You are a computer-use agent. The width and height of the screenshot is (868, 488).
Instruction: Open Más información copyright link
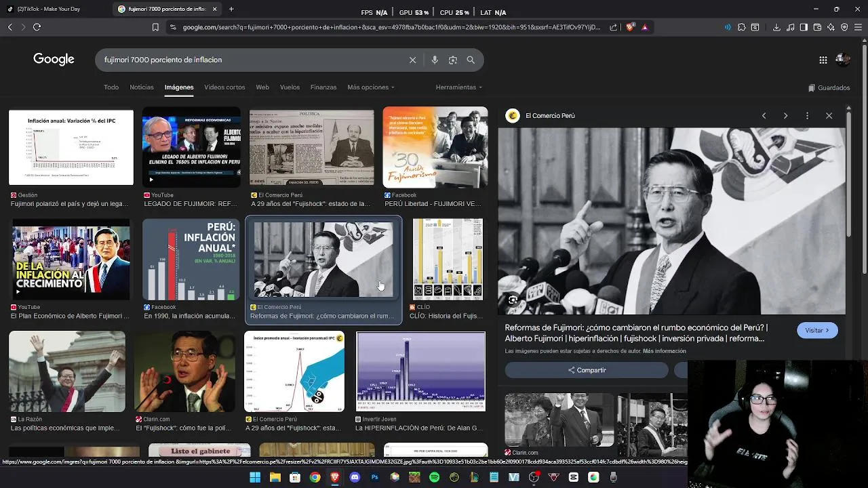[x=665, y=351]
